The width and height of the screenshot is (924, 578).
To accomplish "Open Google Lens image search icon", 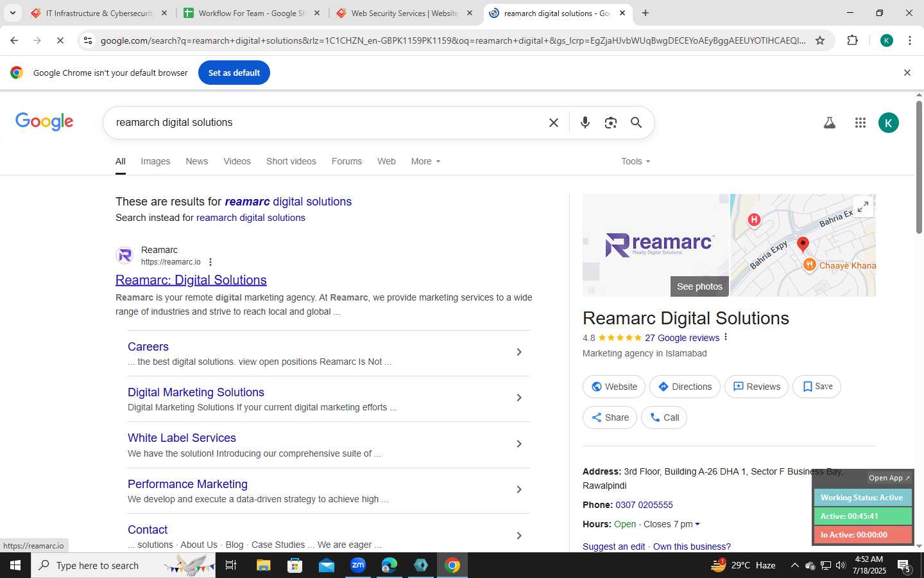I will pos(611,123).
